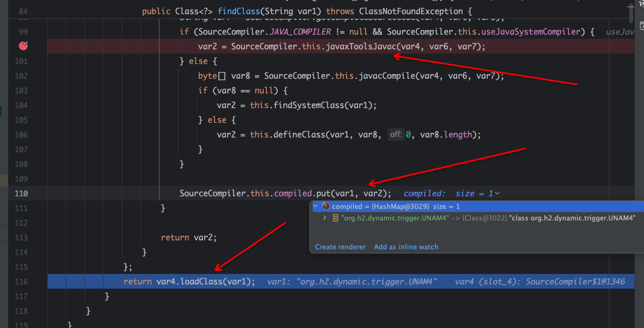Toggle the breakpoint on the javaxToolsJavac line

click(23, 46)
